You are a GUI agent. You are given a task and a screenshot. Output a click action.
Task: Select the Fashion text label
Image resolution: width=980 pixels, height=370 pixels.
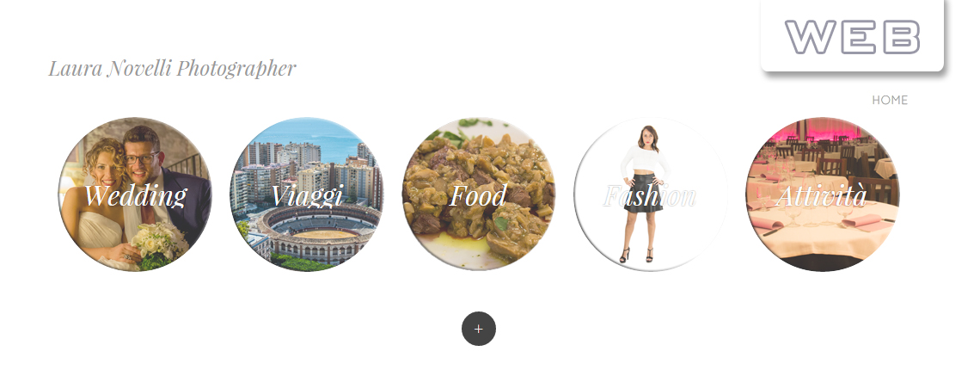tap(650, 195)
